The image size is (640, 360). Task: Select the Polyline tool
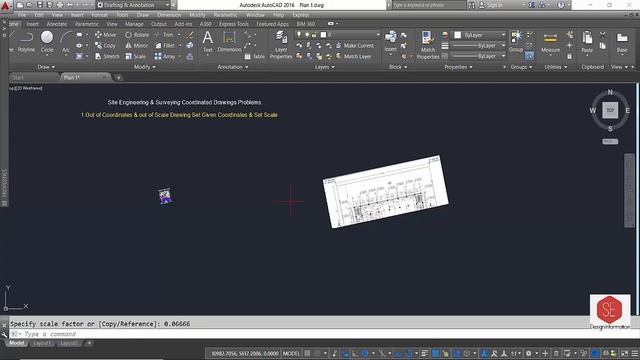click(x=26, y=42)
